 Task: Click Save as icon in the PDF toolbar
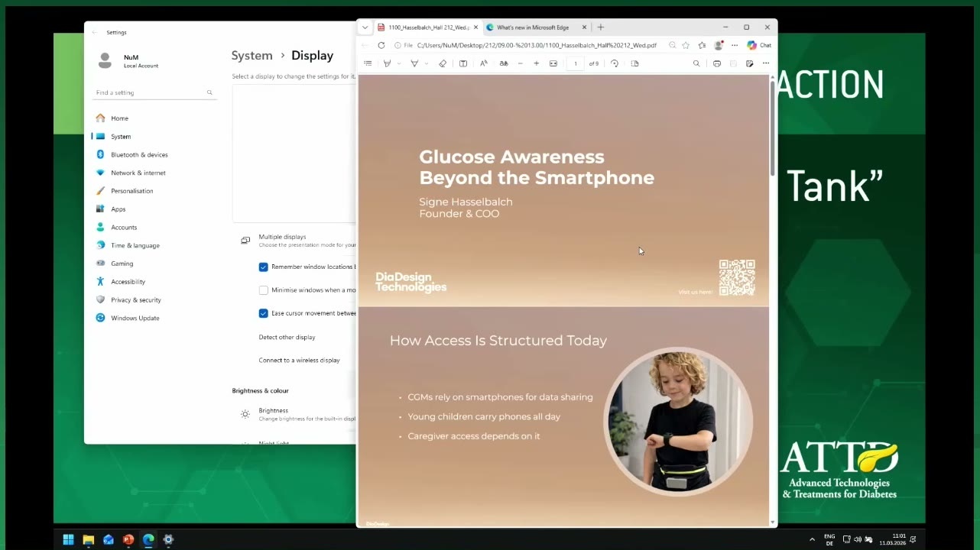pos(750,63)
